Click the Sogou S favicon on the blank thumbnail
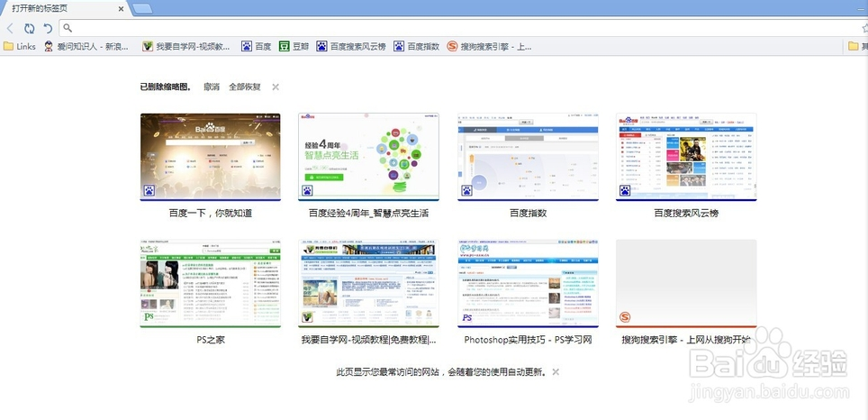 pos(625,317)
